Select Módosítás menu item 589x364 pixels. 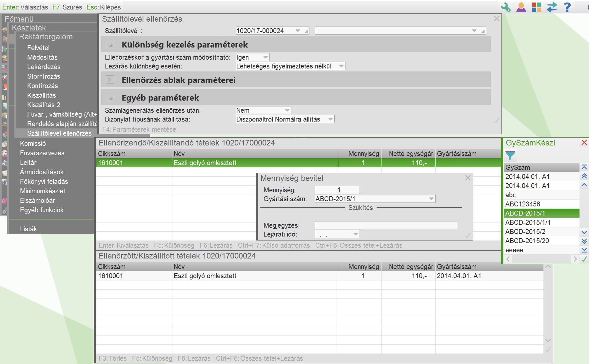tap(42, 57)
